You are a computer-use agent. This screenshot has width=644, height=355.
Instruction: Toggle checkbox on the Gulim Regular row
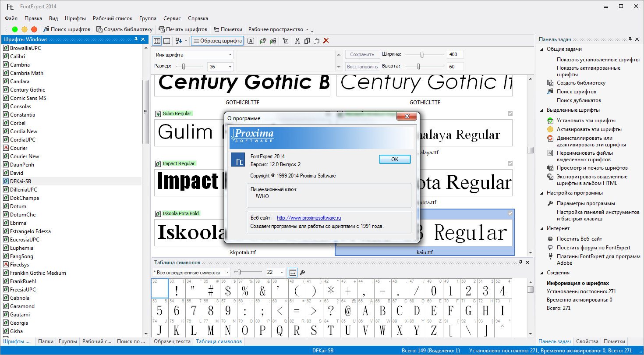coord(510,113)
